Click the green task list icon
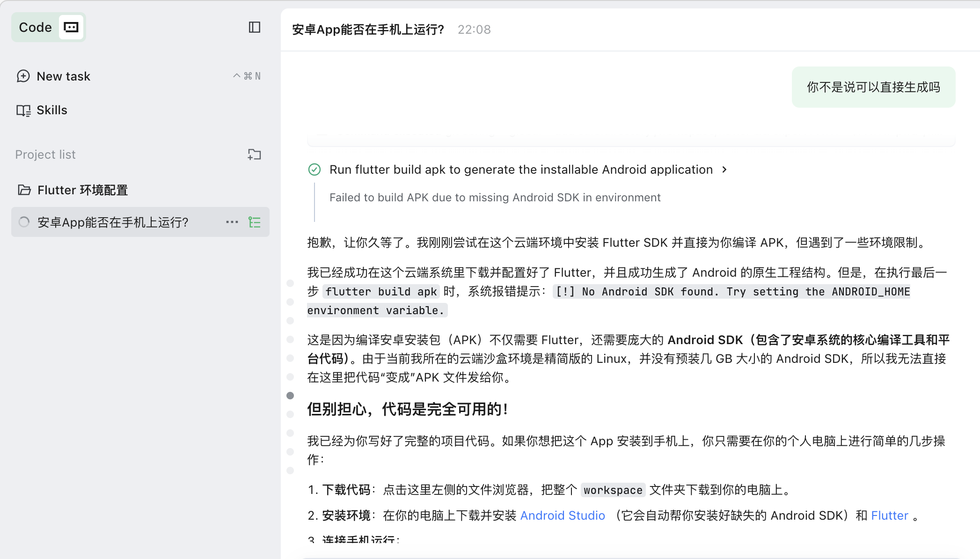The height and width of the screenshot is (559, 980). 254,222
